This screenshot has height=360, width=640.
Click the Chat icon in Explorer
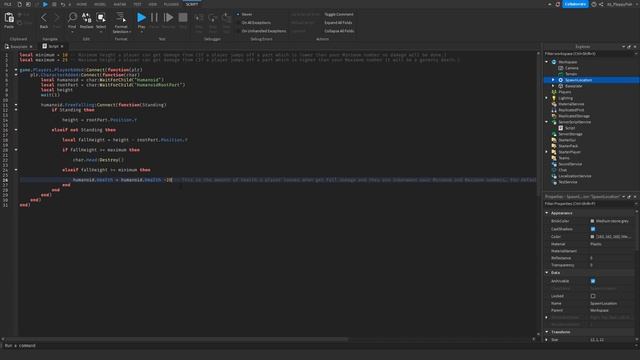tap(554, 170)
